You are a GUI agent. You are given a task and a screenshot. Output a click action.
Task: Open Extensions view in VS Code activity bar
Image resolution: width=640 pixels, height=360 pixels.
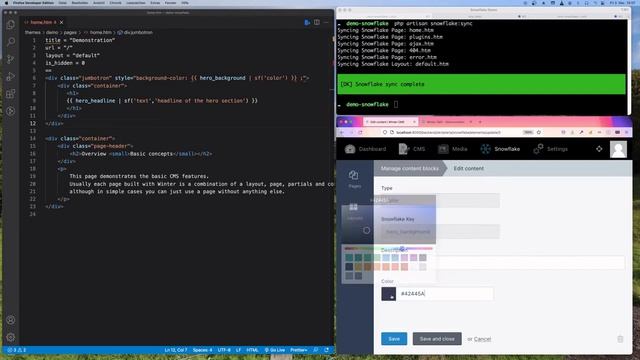pos(11,94)
